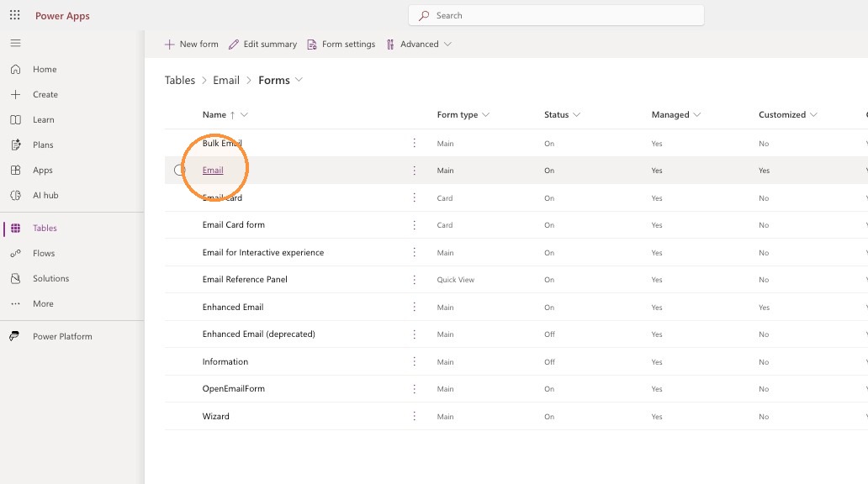Click the Off status for Information row

pyautogui.click(x=549, y=362)
